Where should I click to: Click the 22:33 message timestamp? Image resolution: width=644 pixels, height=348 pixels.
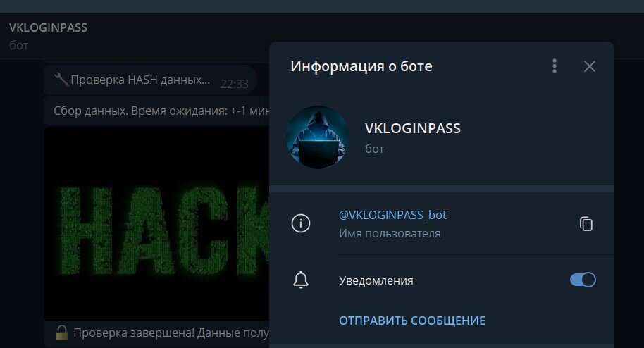pos(235,84)
